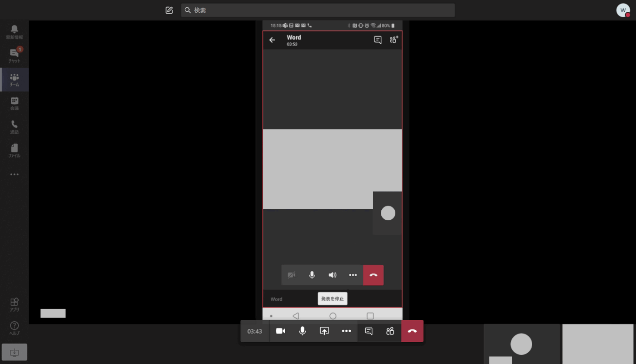
Task: Mute the microphone in the meeting toolbar
Action: (x=302, y=331)
